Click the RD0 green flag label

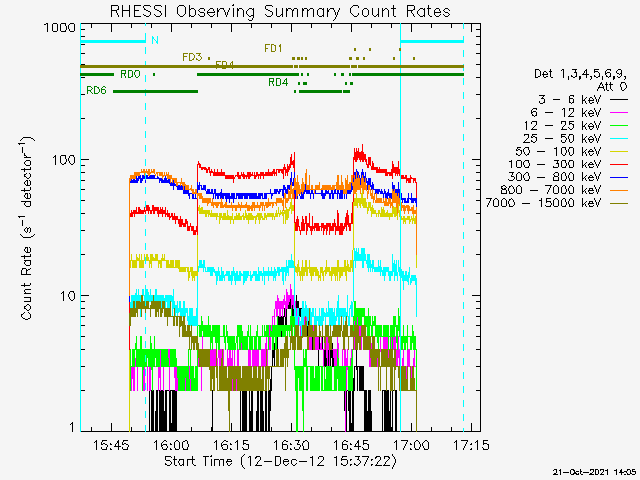tap(130, 74)
